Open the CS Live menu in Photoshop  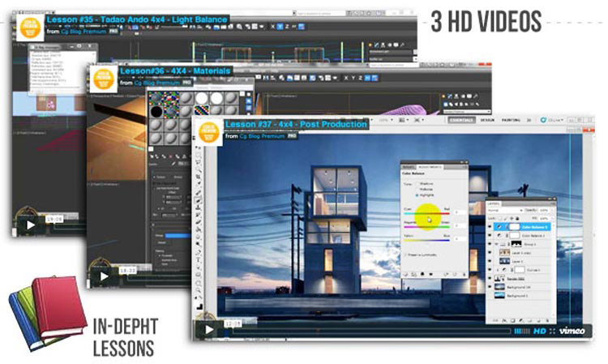point(552,120)
